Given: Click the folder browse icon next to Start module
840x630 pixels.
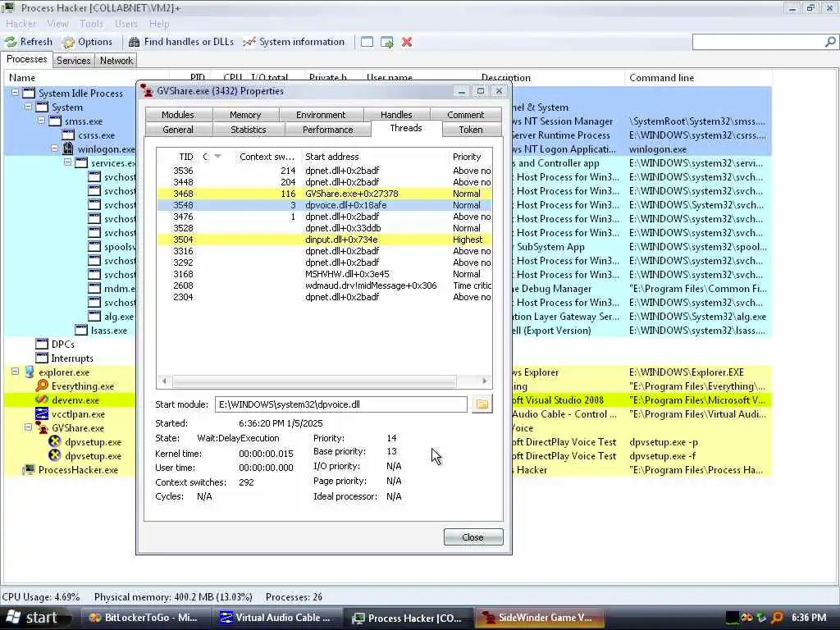Looking at the screenshot, I should point(482,404).
